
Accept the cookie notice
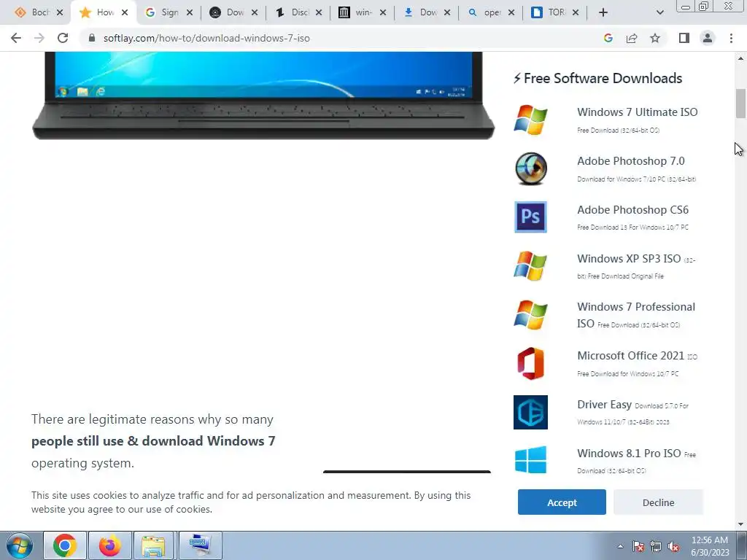point(562,502)
